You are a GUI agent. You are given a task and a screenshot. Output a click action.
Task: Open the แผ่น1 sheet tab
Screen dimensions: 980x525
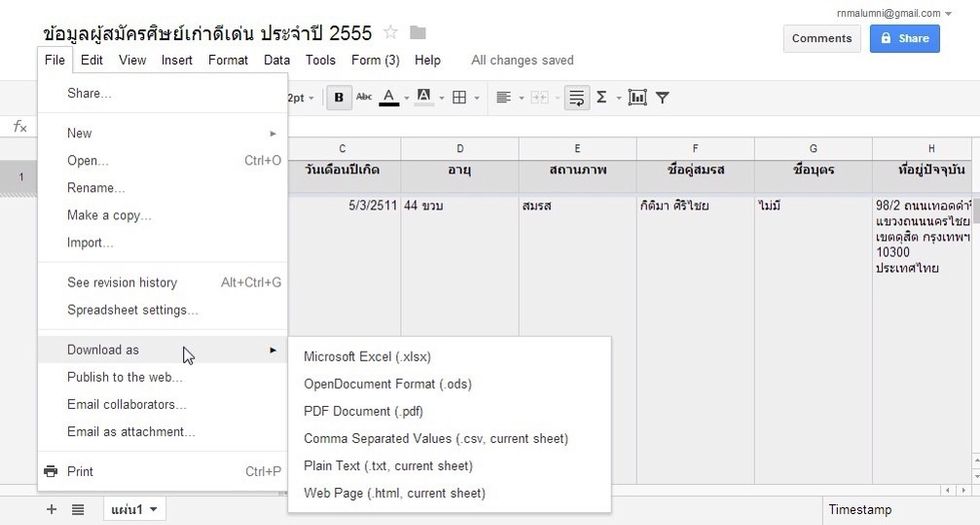pos(134,509)
